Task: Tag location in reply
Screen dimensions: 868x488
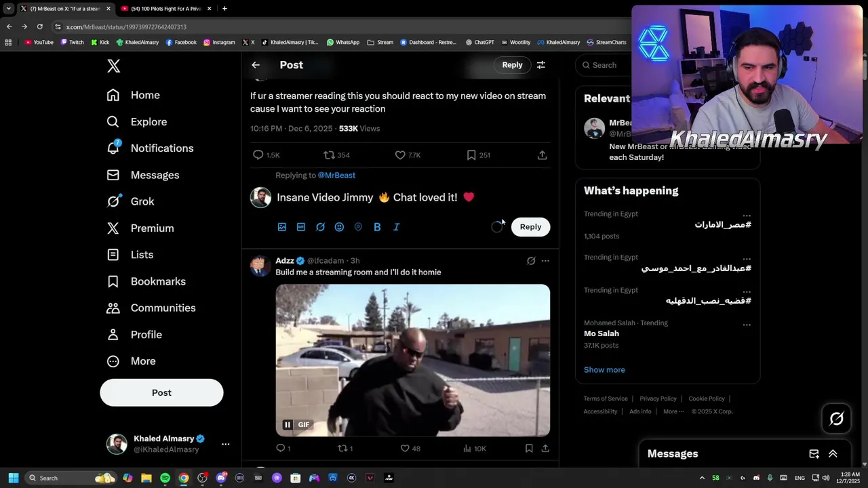Action: [x=358, y=227]
